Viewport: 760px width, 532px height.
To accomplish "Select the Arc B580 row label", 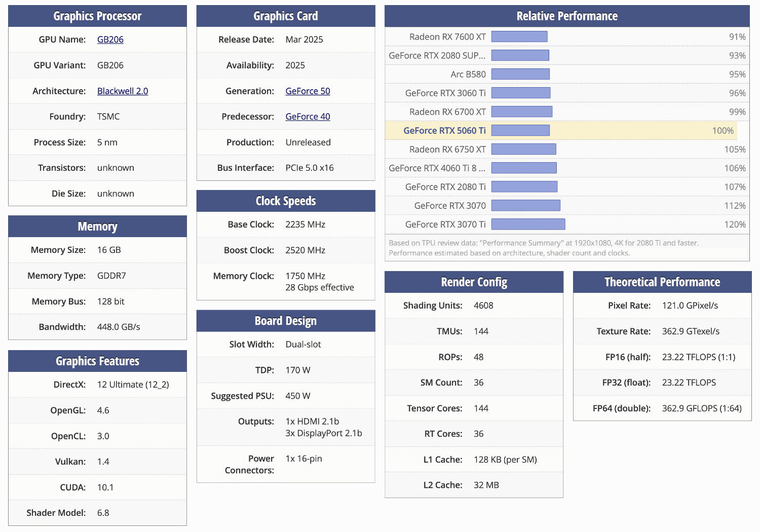I will 468,74.
